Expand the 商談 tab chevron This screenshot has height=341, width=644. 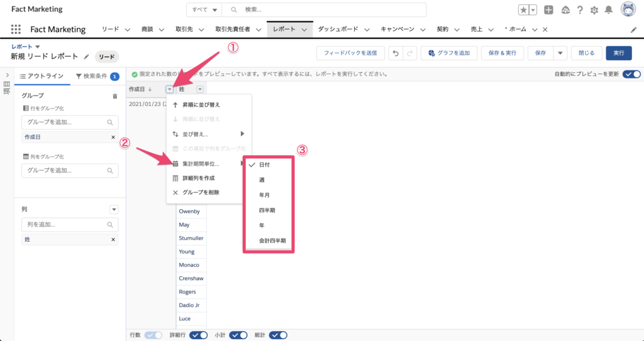(162, 30)
